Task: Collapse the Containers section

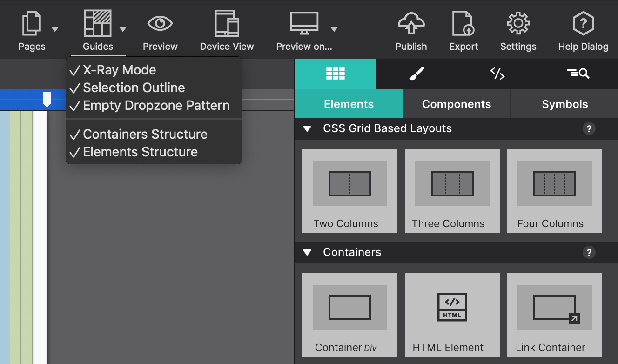Action: click(307, 253)
